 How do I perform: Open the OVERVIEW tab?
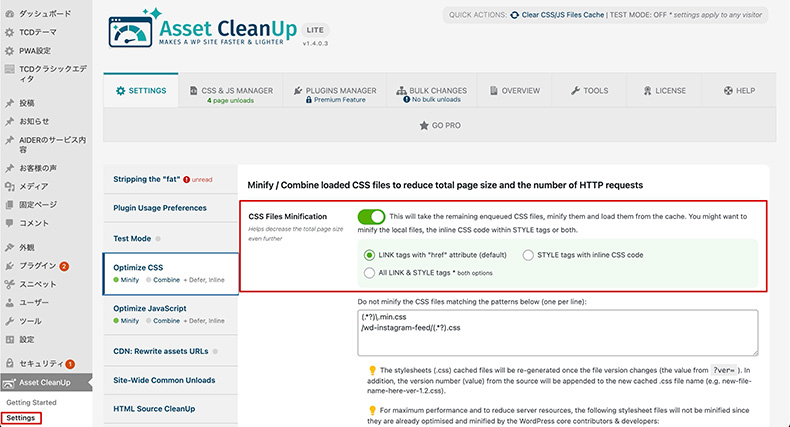click(x=514, y=91)
